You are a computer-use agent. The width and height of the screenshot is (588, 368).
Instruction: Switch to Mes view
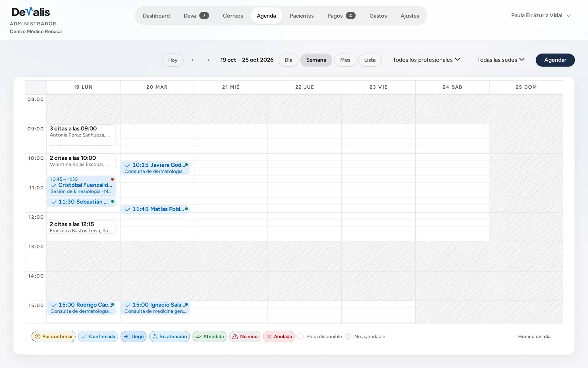(345, 60)
